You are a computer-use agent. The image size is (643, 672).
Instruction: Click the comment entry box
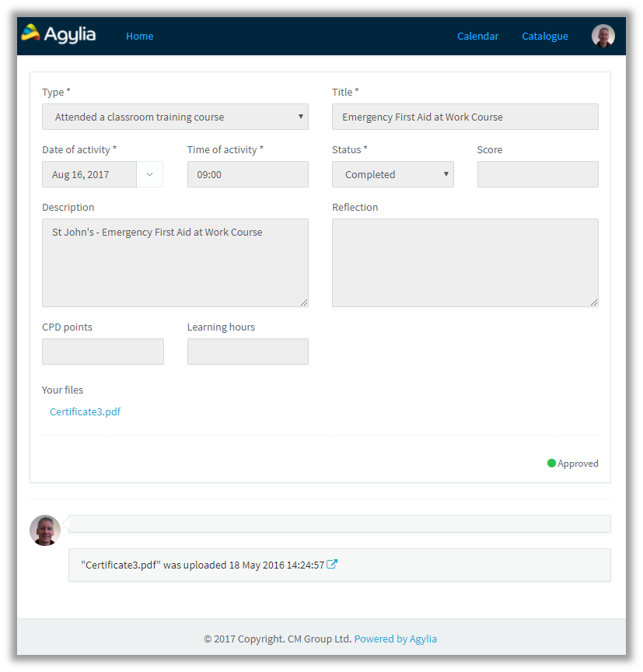coord(340,523)
